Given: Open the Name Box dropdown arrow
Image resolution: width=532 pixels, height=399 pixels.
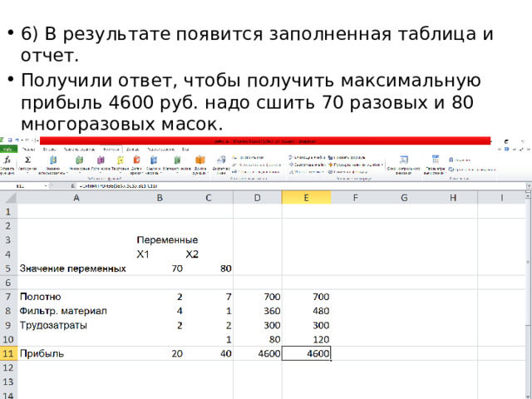Looking at the screenshot, I should coord(47,186).
